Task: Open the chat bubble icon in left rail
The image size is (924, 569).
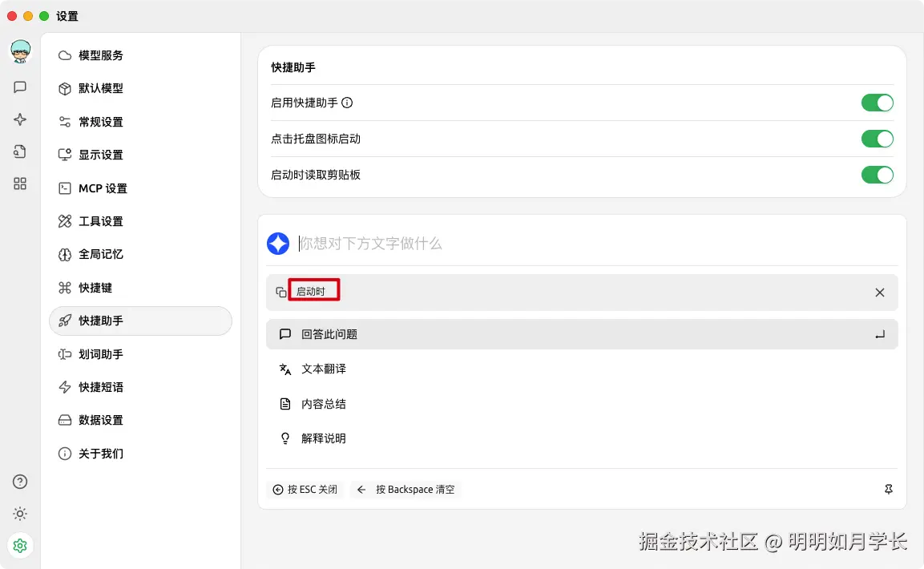Action: coord(20,87)
